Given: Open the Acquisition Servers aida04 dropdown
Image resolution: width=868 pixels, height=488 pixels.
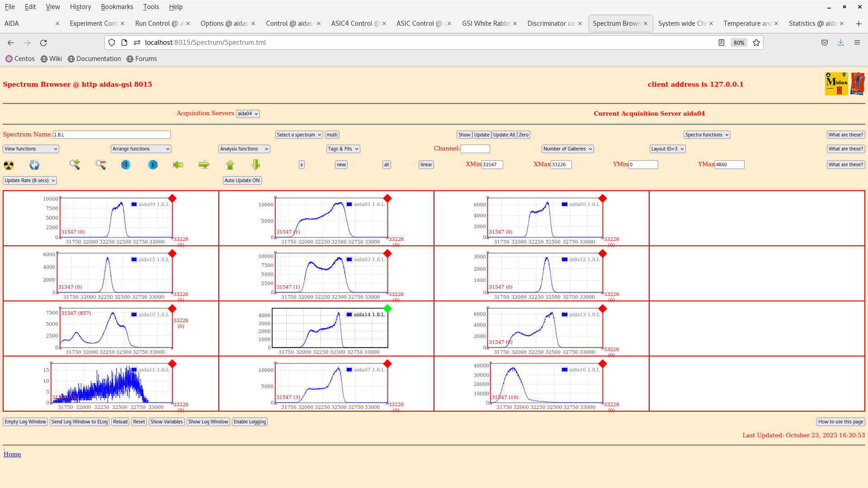Looking at the screenshot, I should (x=247, y=113).
